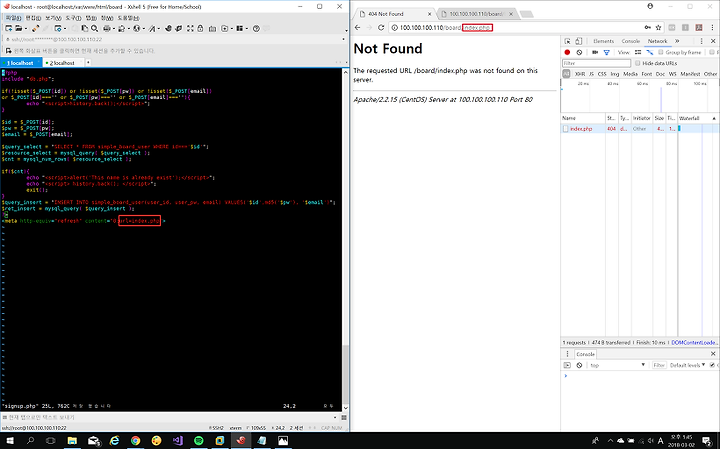Select '404 Not Found' Chrome tab

pyautogui.click(x=395, y=14)
